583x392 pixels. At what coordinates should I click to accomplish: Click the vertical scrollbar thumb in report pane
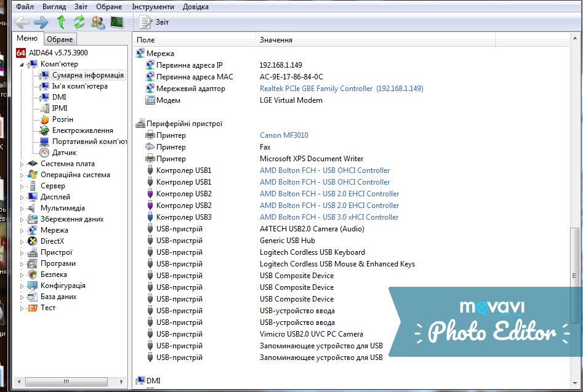tap(575, 276)
